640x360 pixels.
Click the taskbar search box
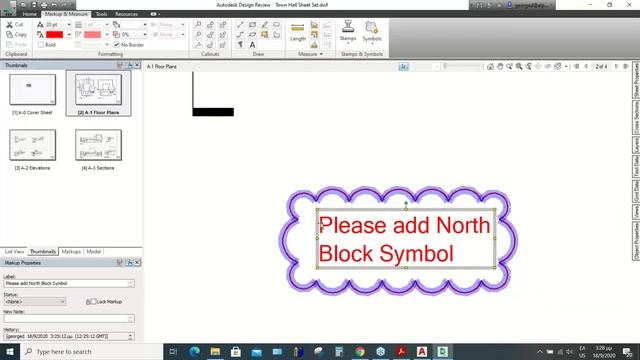91,351
